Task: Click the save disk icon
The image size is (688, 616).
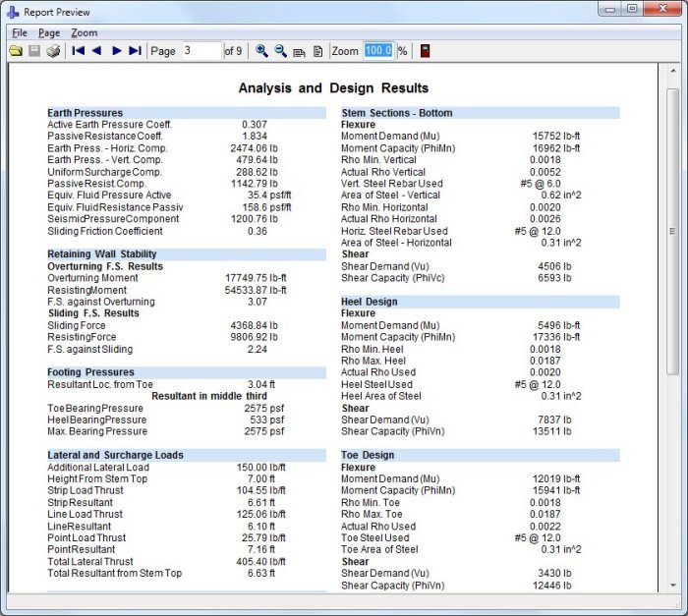Action: (33, 51)
